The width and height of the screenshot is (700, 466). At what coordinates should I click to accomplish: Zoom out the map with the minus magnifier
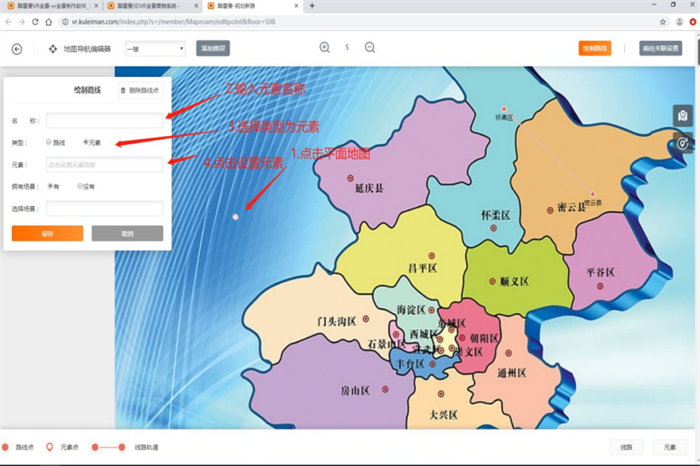pyautogui.click(x=370, y=47)
